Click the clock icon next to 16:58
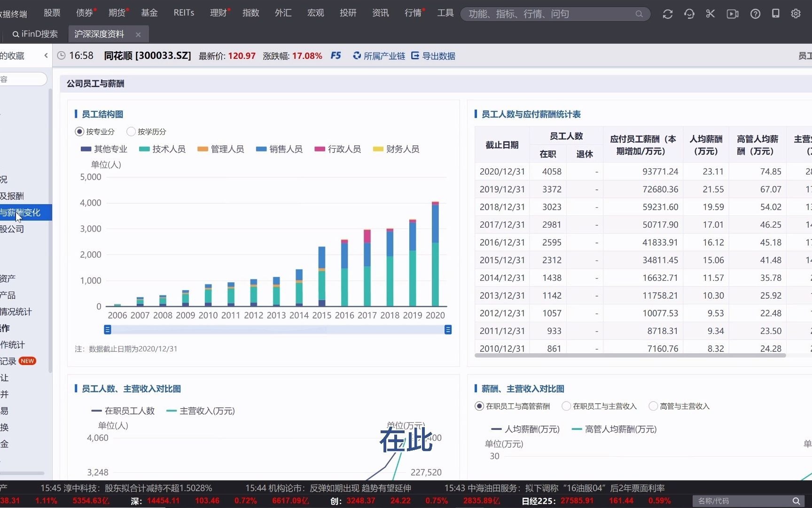The image size is (812, 508). click(61, 56)
